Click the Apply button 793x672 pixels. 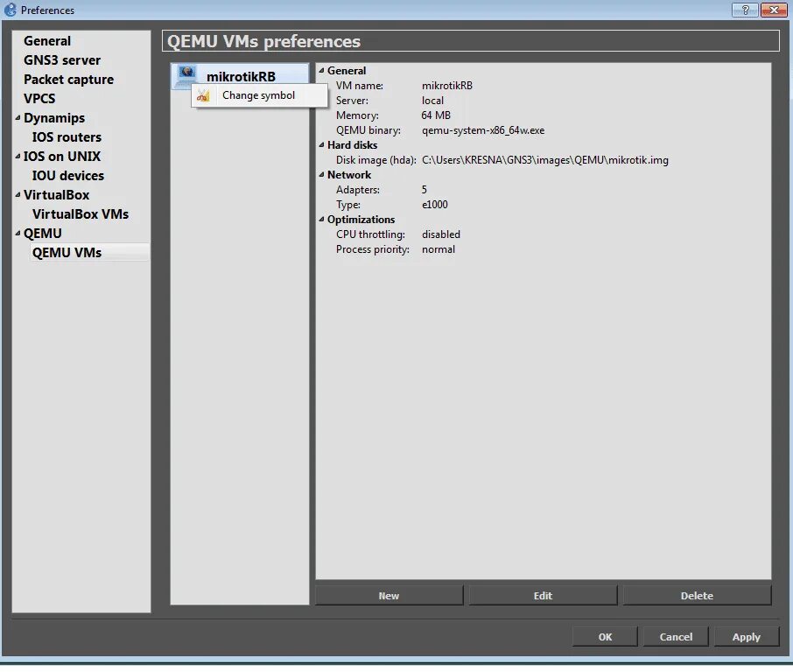(x=747, y=637)
